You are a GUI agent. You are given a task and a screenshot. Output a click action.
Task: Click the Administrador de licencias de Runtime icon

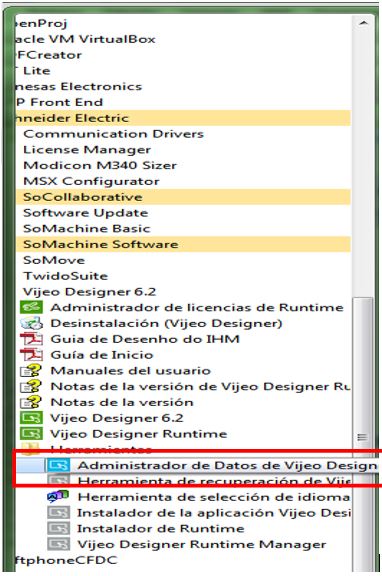click(x=31, y=307)
